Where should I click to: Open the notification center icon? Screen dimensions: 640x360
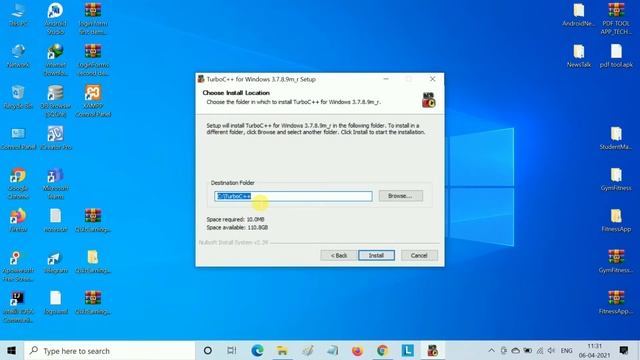coord(624,351)
